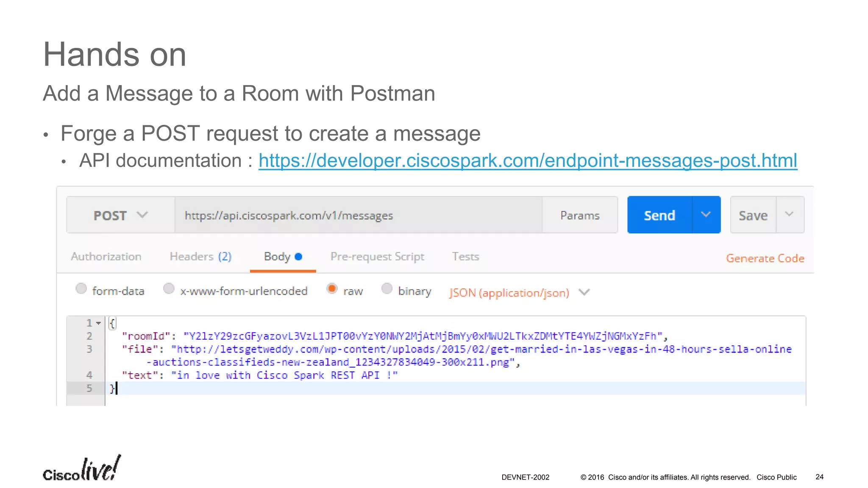The width and height of the screenshot is (868, 488).
Task: Select the x-www-form-urlencoded radio option
Action: pyautogui.click(x=169, y=289)
